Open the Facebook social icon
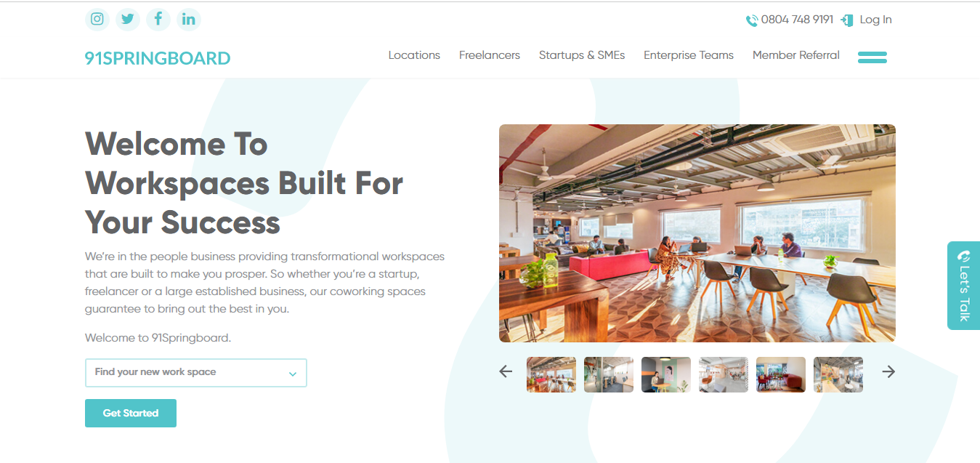980x463 pixels. point(158,20)
